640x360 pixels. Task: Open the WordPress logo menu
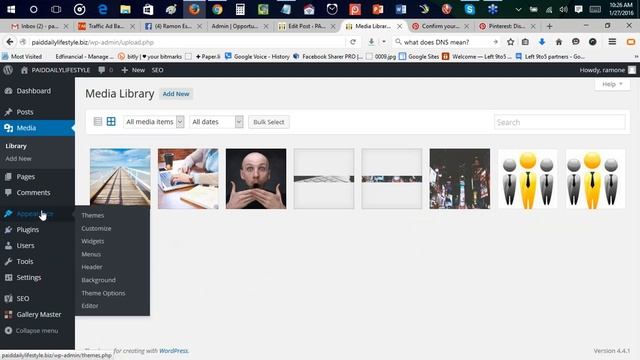click(8, 70)
